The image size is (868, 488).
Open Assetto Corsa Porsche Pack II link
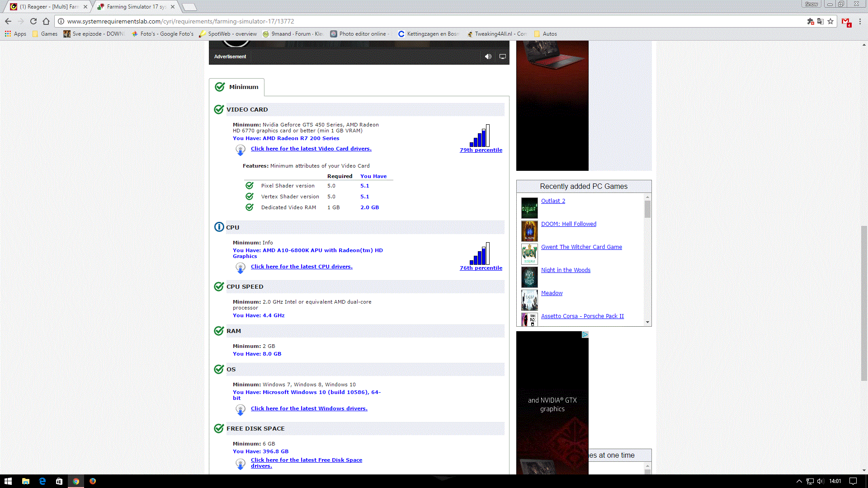click(x=582, y=316)
